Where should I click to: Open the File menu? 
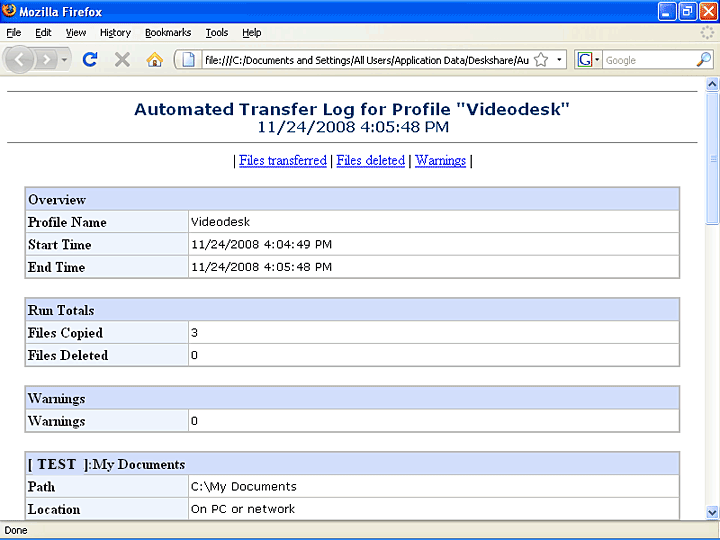pos(14,33)
